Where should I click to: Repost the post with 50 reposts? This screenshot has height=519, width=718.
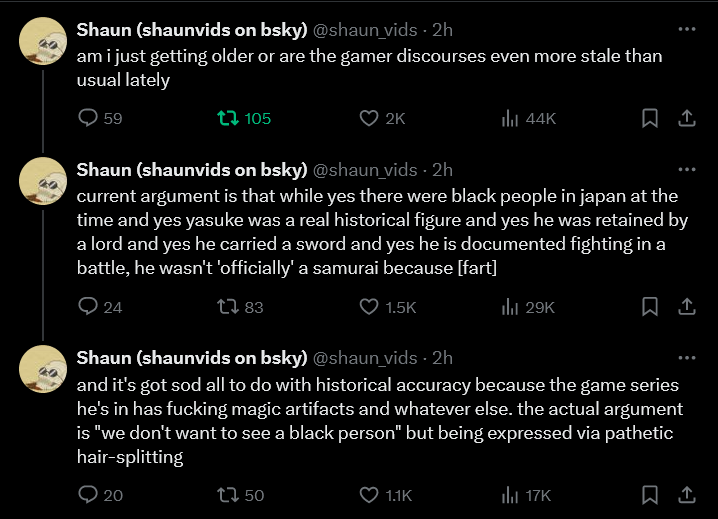(227, 494)
